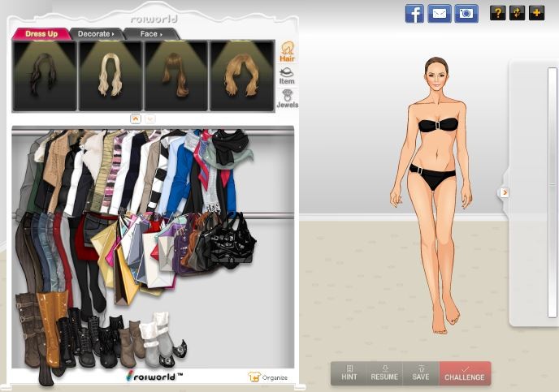Take a snapshot with camera icon
559x392 pixels.
tap(466, 14)
